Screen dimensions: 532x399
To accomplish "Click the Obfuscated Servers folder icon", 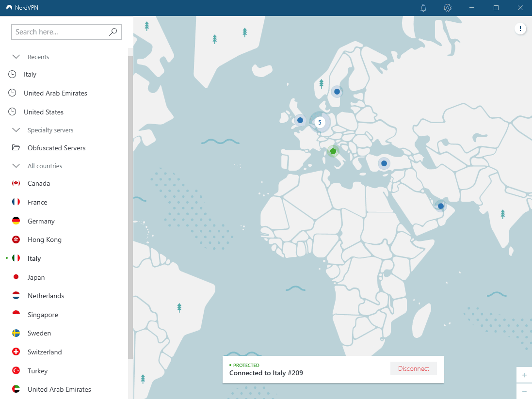I will (15, 147).
